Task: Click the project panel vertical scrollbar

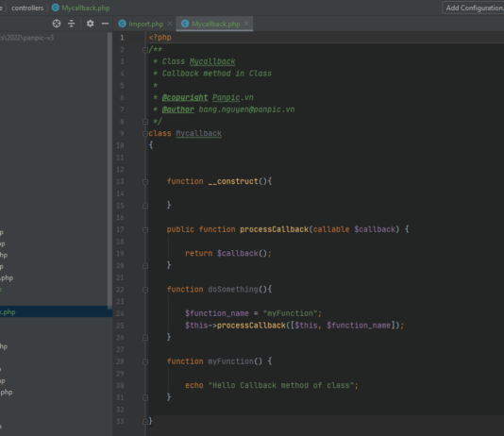Action: tap(109, 170)
